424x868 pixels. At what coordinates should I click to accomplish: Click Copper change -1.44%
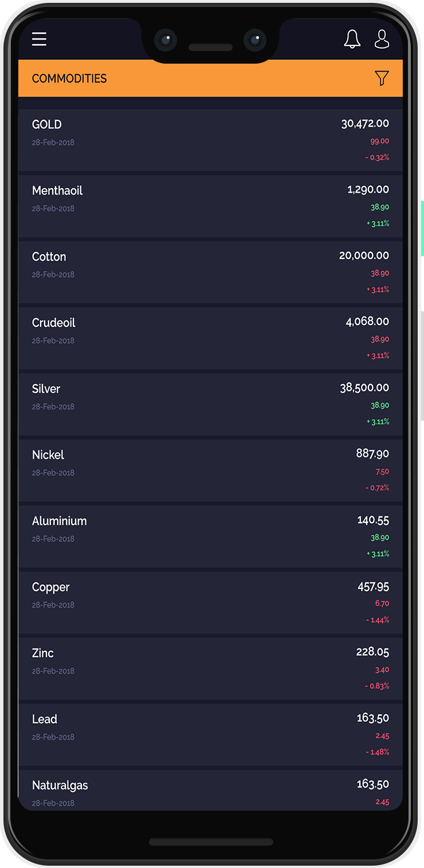coord(378,620)
